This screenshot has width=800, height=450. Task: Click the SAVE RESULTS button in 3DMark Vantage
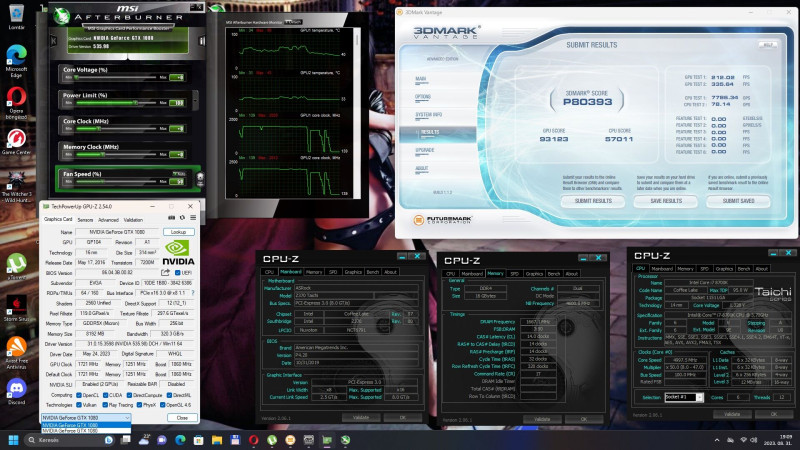pos(666,201)
